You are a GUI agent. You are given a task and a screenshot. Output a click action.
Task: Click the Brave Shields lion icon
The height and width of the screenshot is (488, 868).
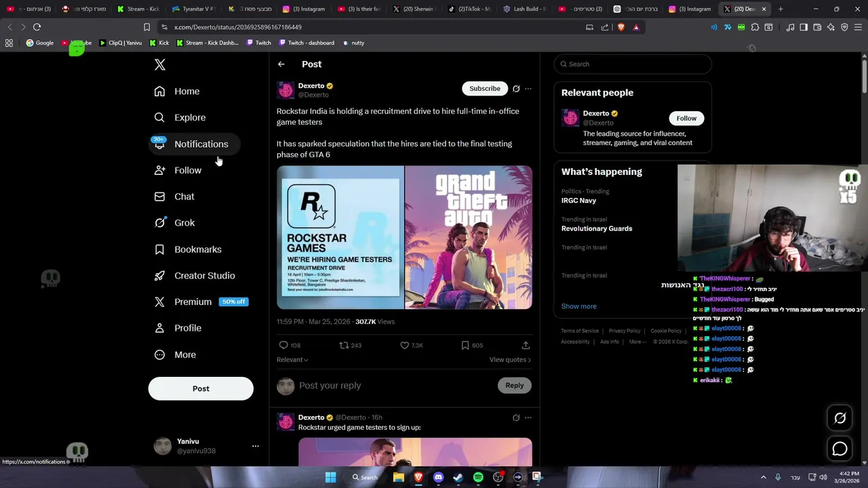point(620,27)
